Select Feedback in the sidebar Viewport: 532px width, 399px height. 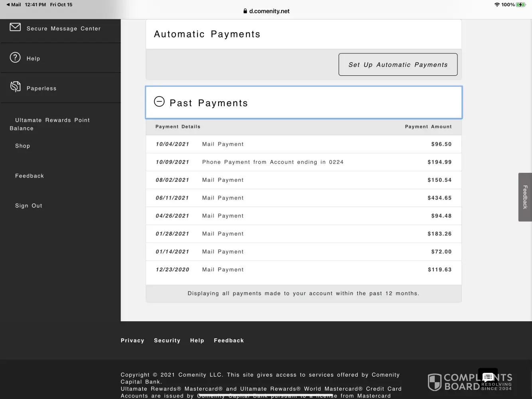click(30, 176)
